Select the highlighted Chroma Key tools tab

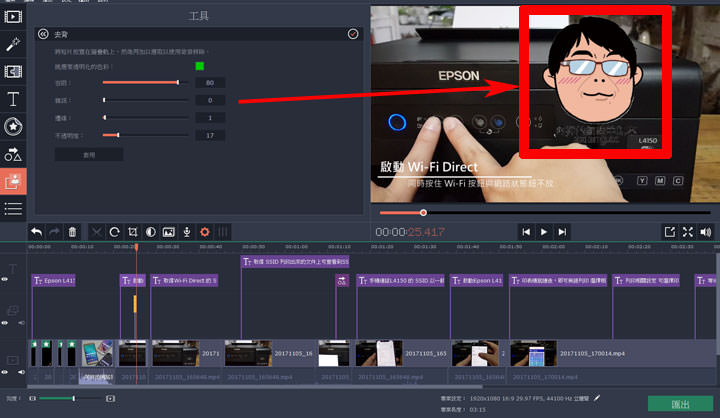(x=13, y=182)
